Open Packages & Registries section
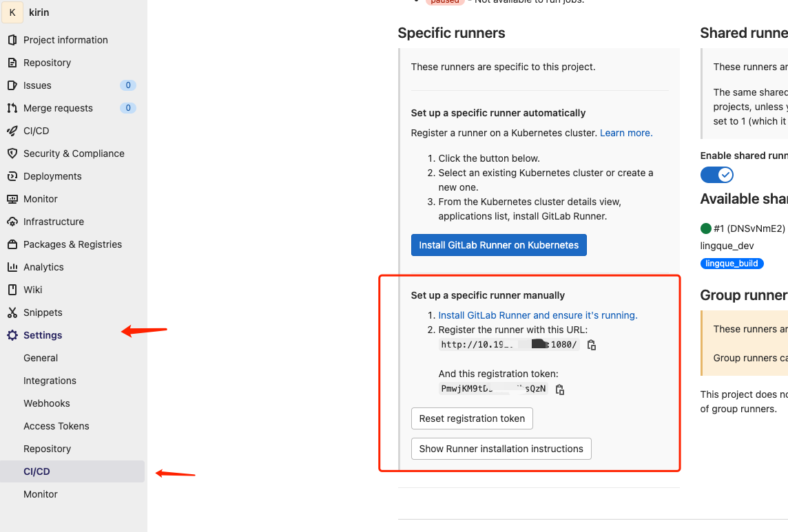This screenshot has width=788, height=532. pyautogui.click(x=72, y=244)
